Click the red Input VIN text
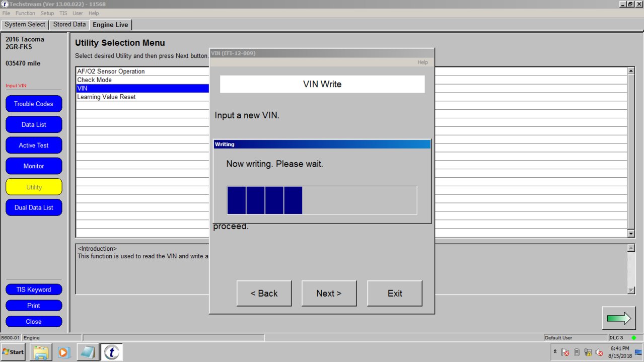The height and width of the screenshot is (362, 644). pyautogui.click(x=16, y=86)
